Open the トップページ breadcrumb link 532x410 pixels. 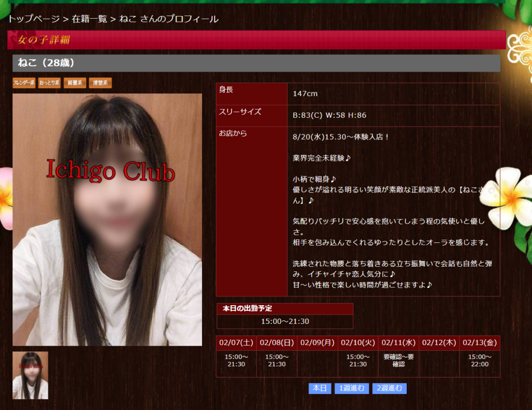coord(34,19)
